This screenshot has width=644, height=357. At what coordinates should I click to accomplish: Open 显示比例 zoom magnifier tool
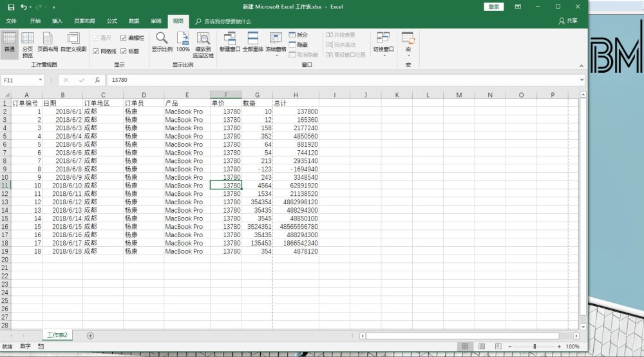(x=162, y=43)
